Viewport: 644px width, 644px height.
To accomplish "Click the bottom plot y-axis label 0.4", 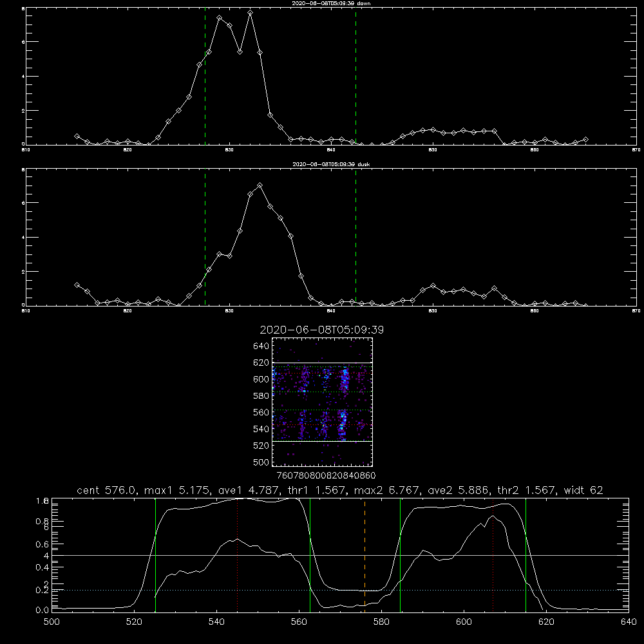I will click(x=43, y=567).
